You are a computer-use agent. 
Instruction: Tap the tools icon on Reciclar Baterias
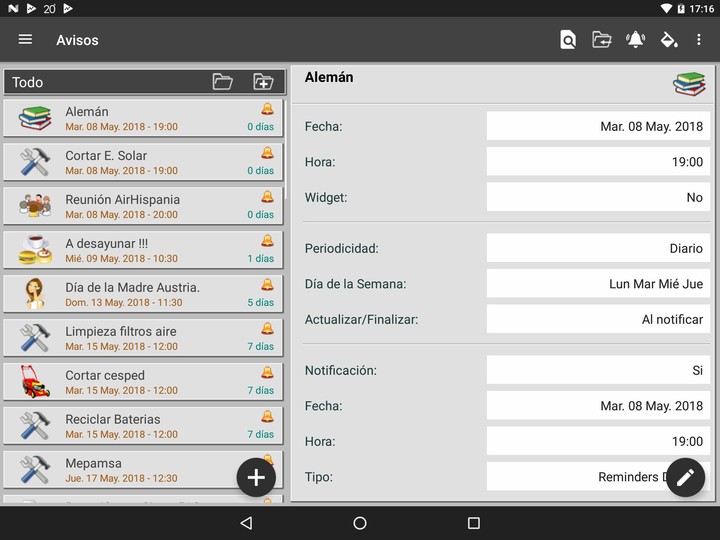point(35,426)
